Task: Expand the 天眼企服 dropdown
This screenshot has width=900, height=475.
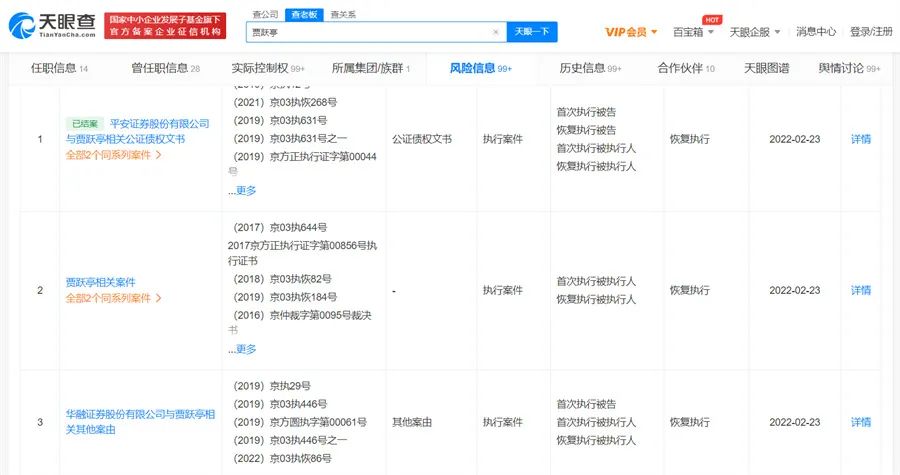Action: pos(755,32)
